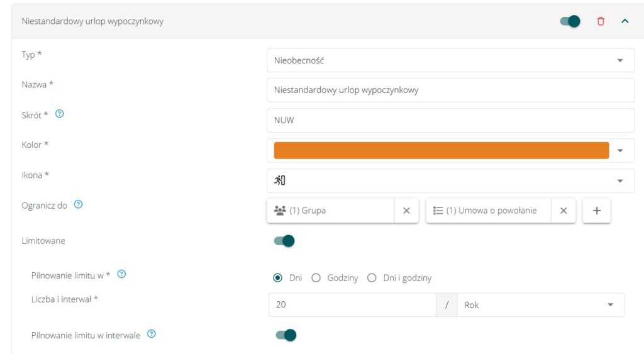
Task: Click help icon beside Ogranicz do
Action: [78, 205]
